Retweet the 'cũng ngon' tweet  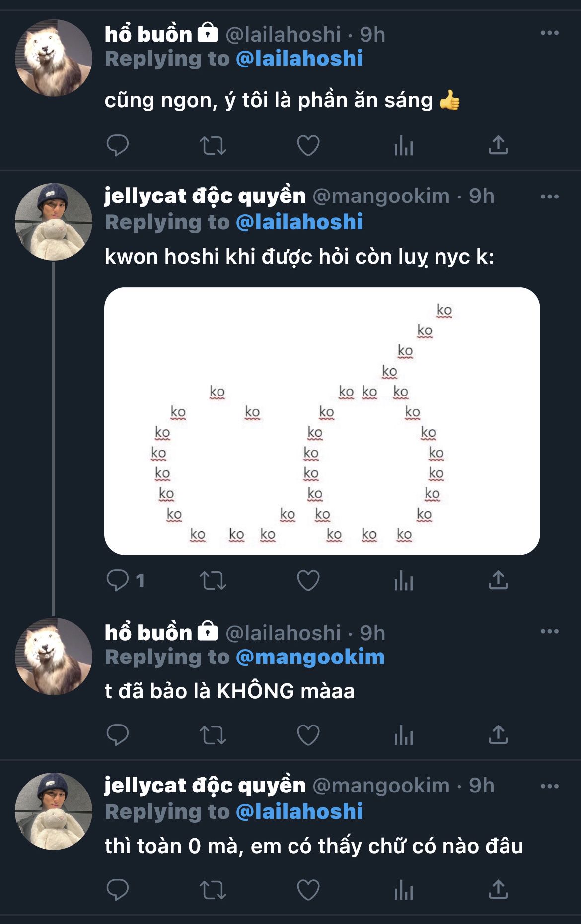coord(213,146)
